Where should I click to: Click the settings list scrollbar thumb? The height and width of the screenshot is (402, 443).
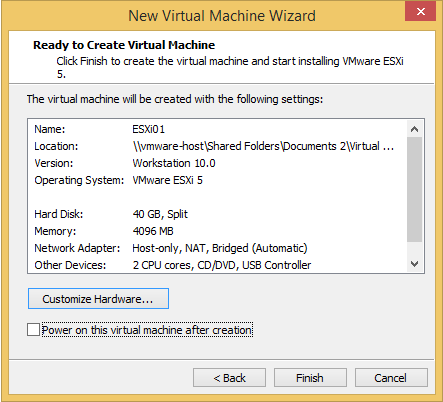coord(414,189)
